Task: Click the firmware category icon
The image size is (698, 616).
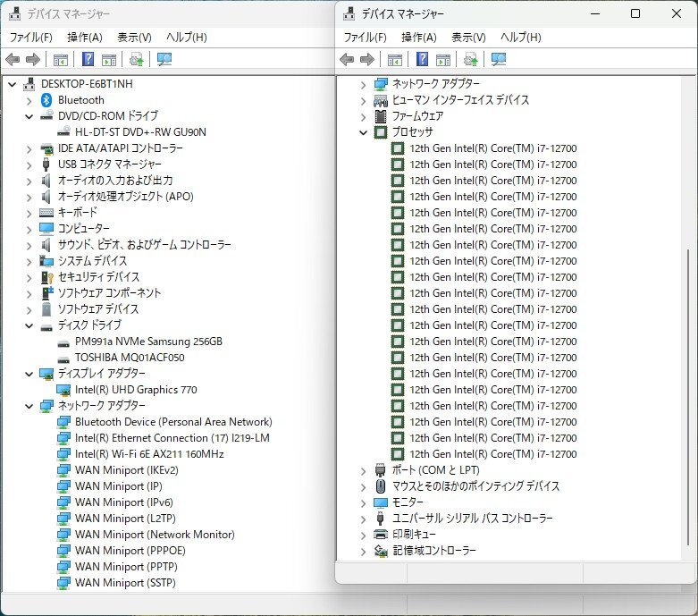Action: pos(381,116)
